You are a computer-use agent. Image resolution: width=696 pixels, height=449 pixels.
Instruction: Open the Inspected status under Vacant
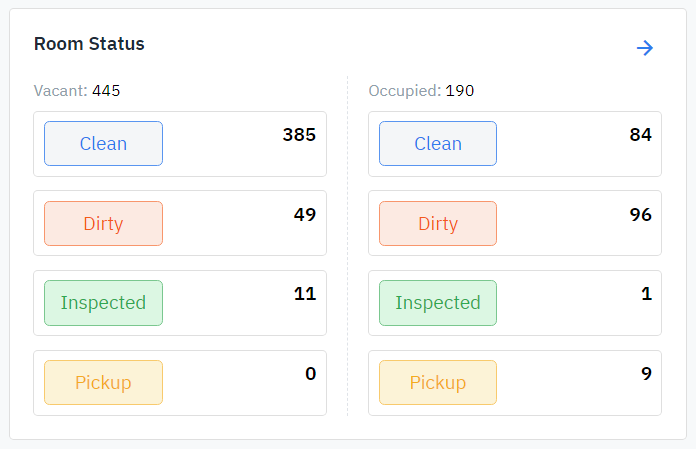coord(103,302)
